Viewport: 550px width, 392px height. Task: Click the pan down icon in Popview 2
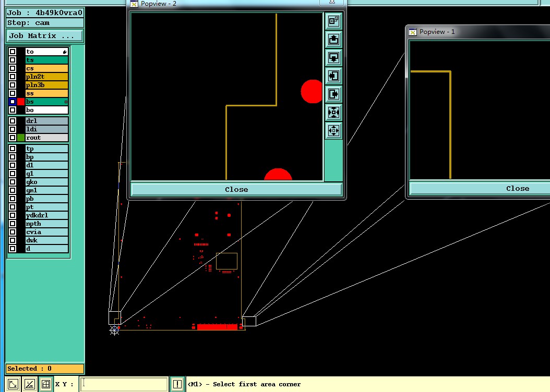[333, 57]
